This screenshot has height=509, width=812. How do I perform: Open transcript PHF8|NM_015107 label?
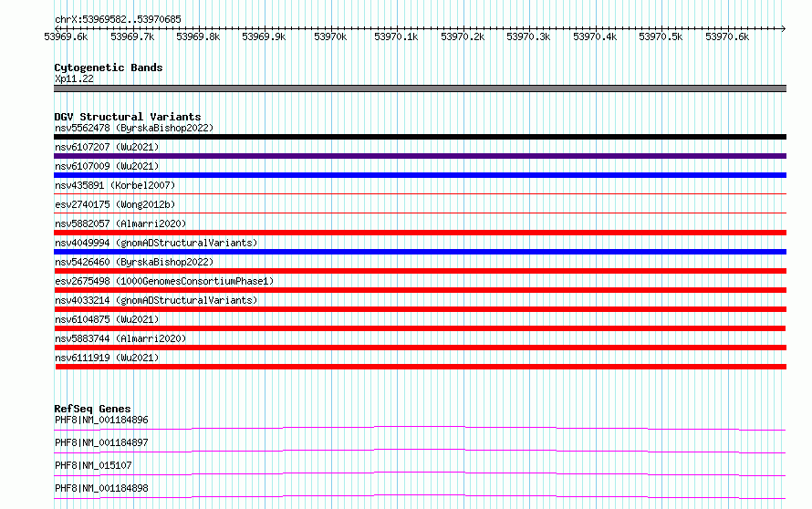coord(93,465)
